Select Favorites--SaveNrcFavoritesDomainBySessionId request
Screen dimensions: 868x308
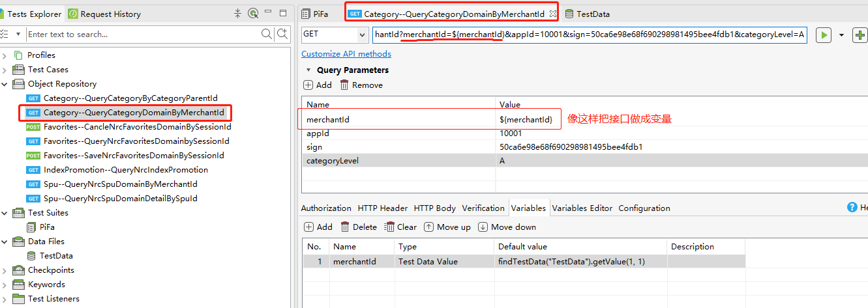click(134, 156)
